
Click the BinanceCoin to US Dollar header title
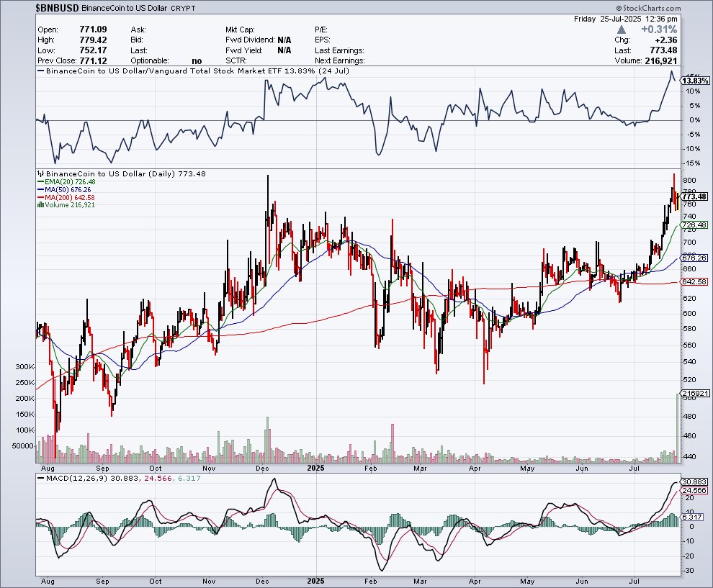pos(124,8)
